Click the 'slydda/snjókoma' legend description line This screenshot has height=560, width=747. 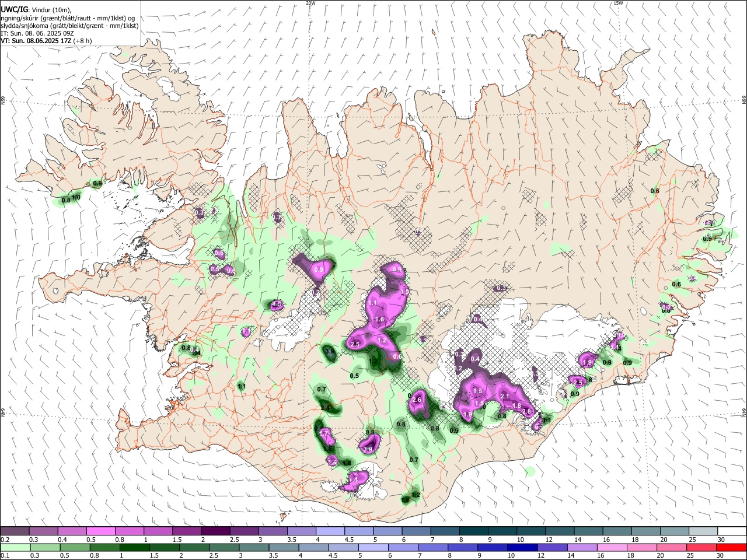point(70,26)
